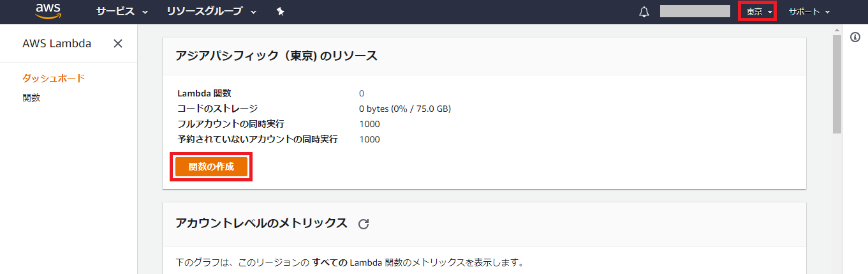Expand the サービス menu
This screenshot has height=274, width=868.
pyautogui.click(x=122, y=11)
